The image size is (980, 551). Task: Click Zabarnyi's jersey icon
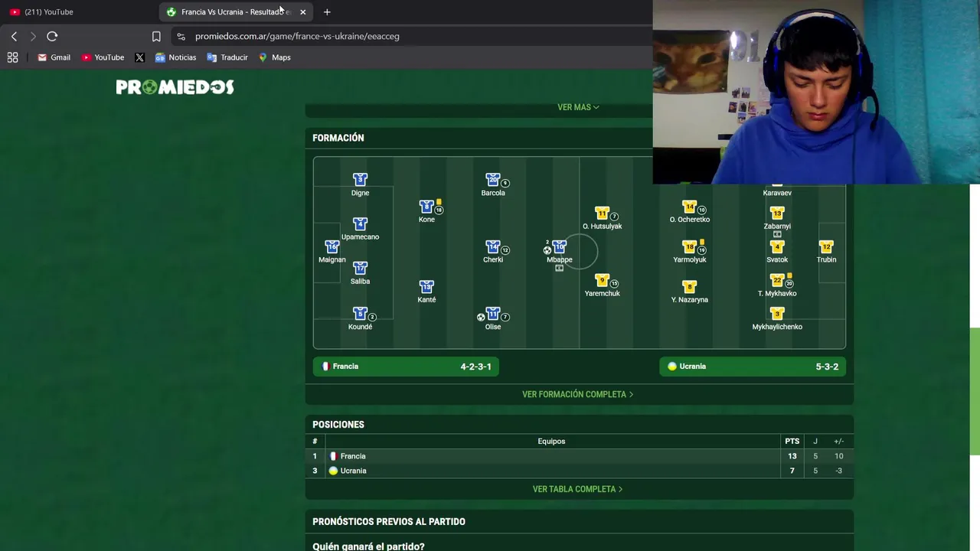777,214
